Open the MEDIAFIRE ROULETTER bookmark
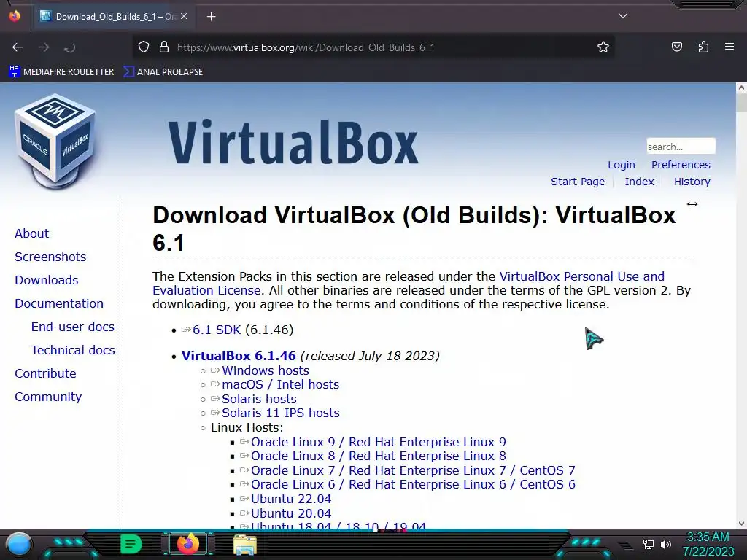The width and height of the screenshot is (747, 560). tap(61, 72)
